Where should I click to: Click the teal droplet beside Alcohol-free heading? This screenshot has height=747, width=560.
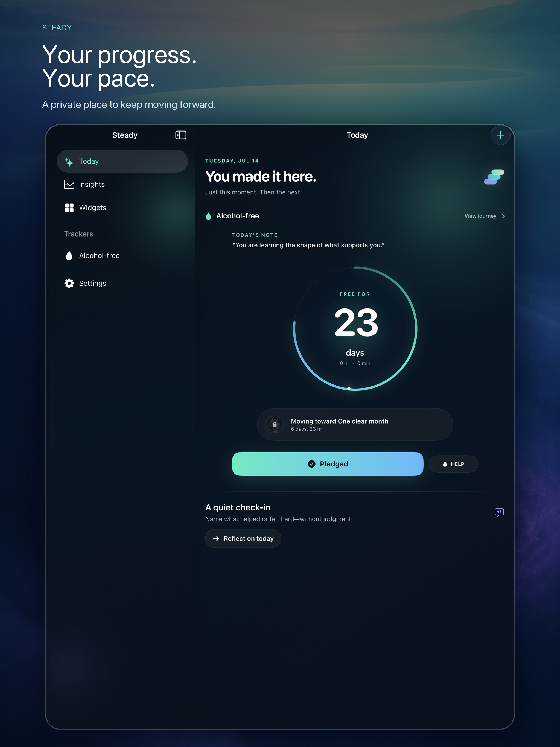pos(208,216)
